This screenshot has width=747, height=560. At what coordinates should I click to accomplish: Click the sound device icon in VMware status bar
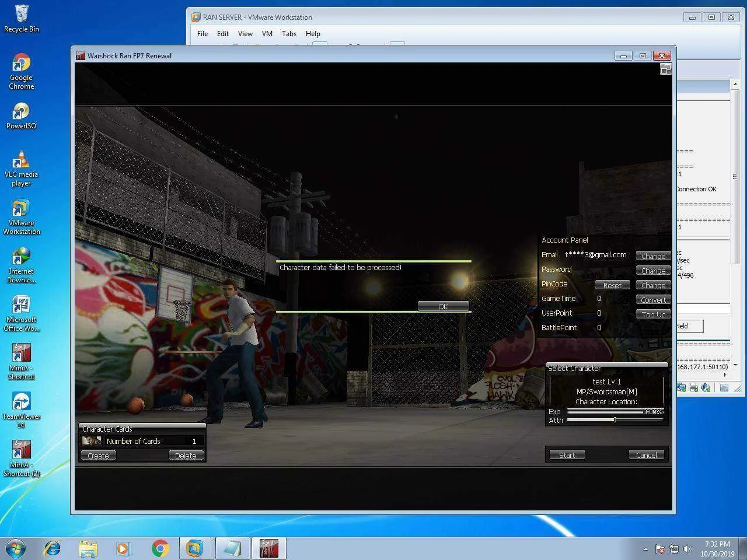click(x=706, y=387)
